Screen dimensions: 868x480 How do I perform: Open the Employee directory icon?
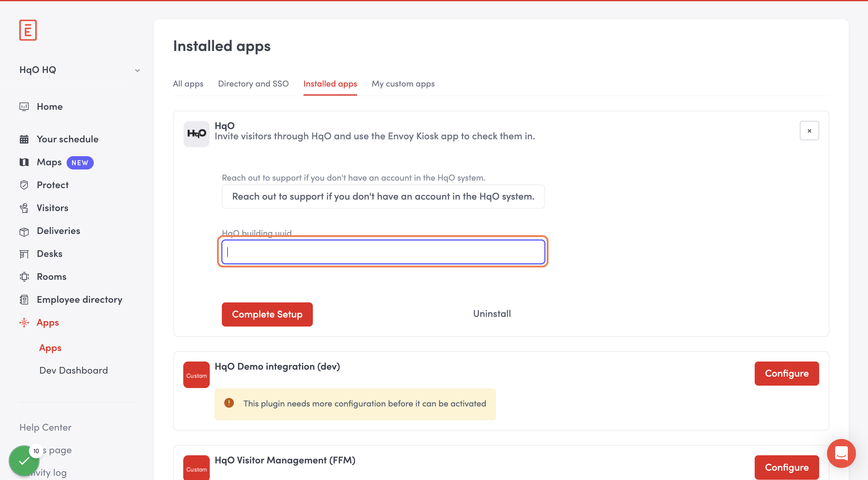(x=24, y=300)
